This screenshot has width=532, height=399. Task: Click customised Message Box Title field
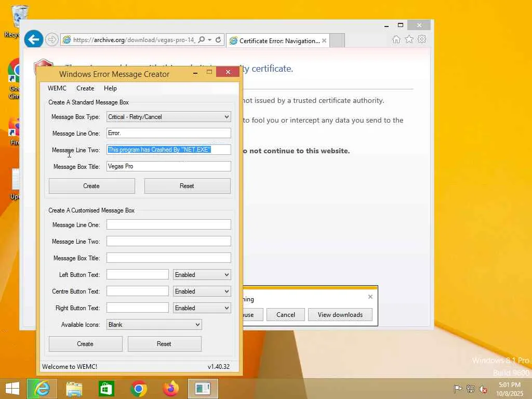click(x=169, y=258)
